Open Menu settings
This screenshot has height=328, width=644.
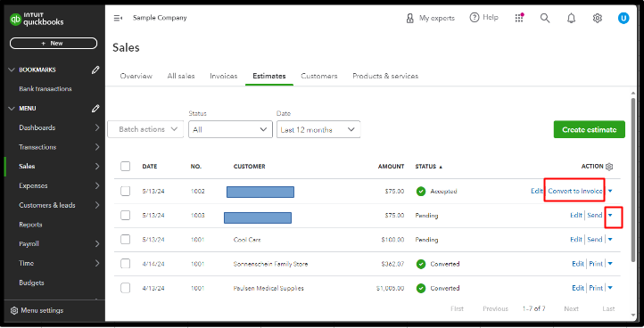tap(37, 310)
